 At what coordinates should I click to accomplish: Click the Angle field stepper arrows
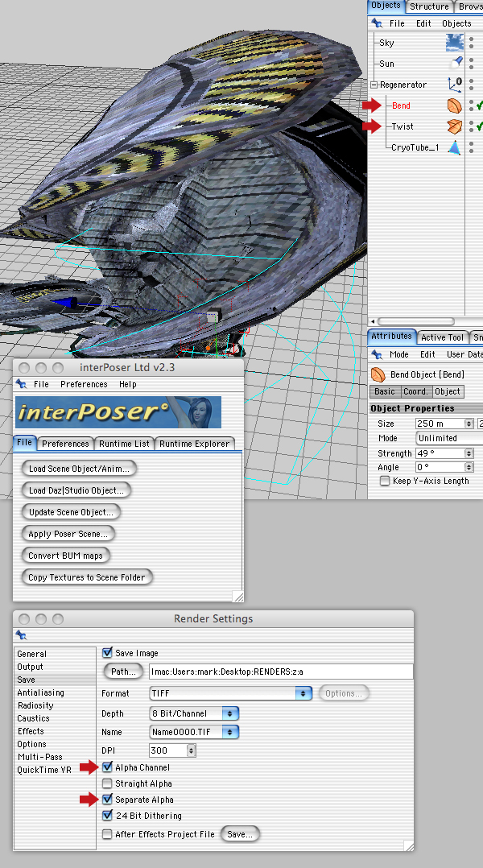coord(469,467)
